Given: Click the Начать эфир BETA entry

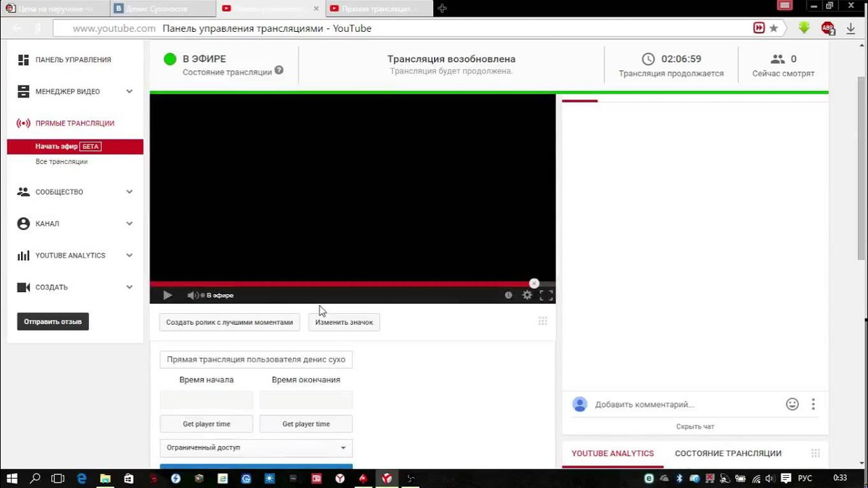Looking at the screenshot, I should coord(75,147).
